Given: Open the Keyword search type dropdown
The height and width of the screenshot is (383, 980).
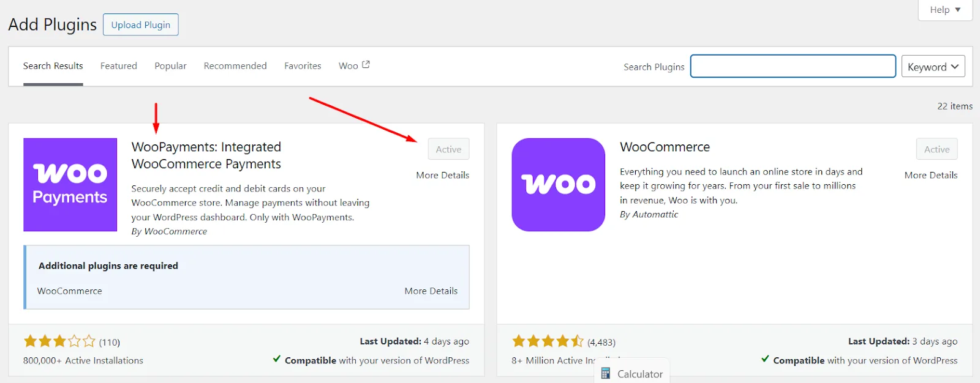Looking at the screenshot, I should pyautogui.click(x=933, y=67).
